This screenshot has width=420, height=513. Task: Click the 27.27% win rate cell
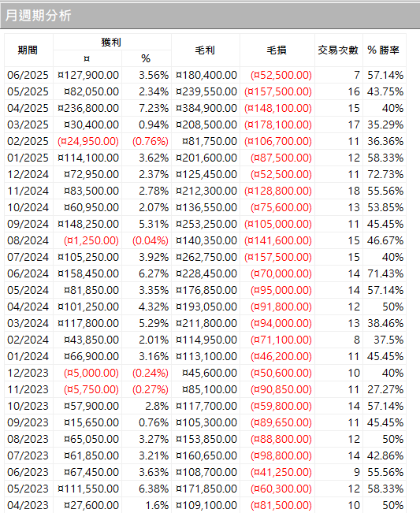point(385,389)
